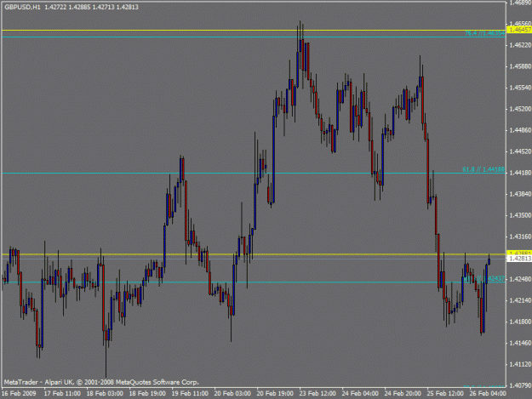
Task: Select the 61.8 Fibonacci level line
Action: [x=254, y=174]
